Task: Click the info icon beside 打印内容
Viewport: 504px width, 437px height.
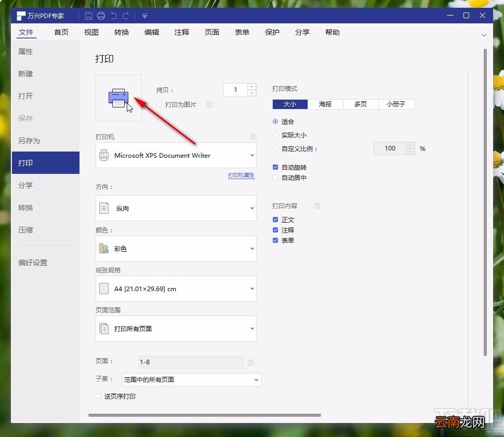Action: click(317, 206)
